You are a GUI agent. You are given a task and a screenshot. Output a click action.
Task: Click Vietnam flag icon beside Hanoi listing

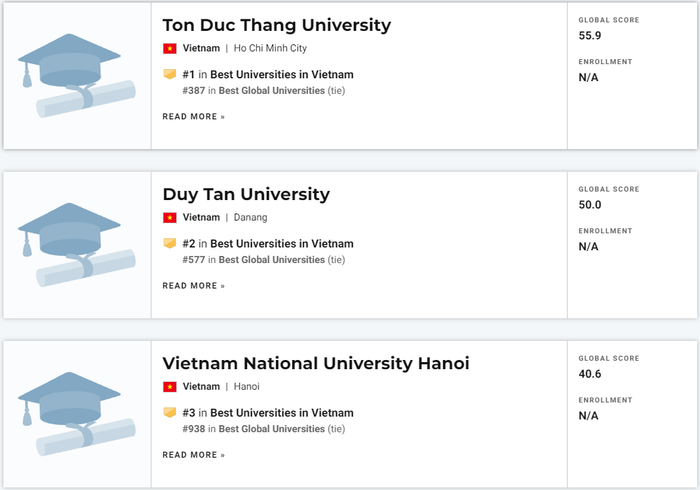coord(169,386)
